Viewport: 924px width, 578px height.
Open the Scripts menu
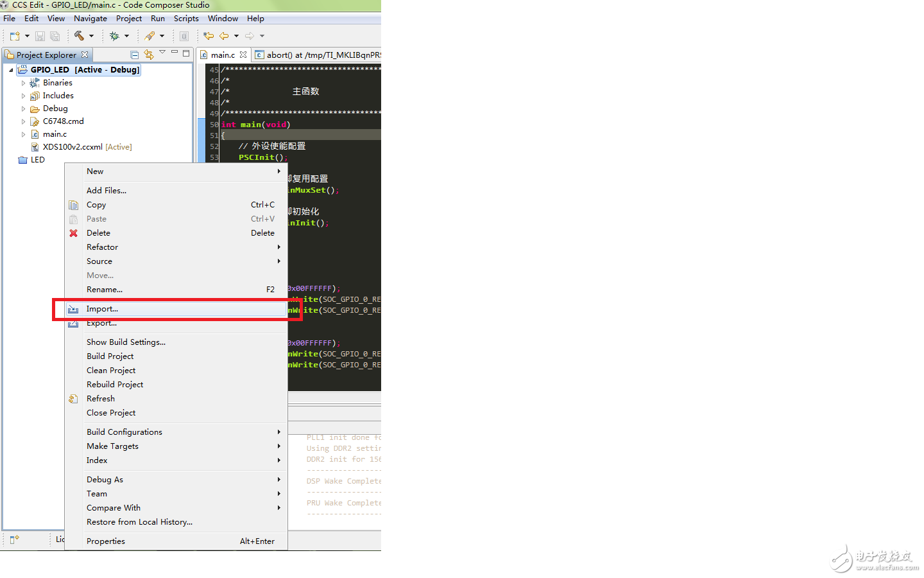coord(186,19)
